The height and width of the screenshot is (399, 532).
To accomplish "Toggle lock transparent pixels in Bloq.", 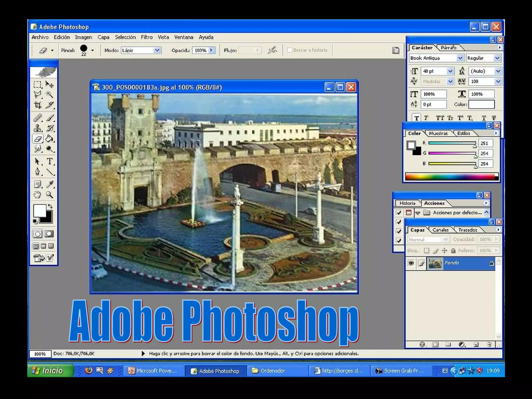I will [x=427, y=250].
